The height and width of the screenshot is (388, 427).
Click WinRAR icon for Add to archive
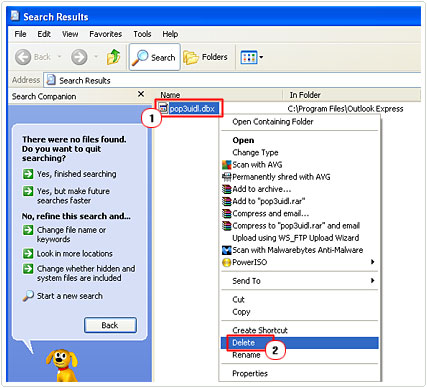pyautogui.click(x=227, y=189)
